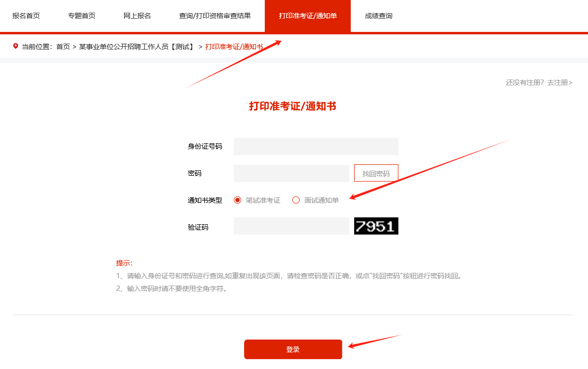Click the 笔试准考证 radio label text

(x=263, y=200)
